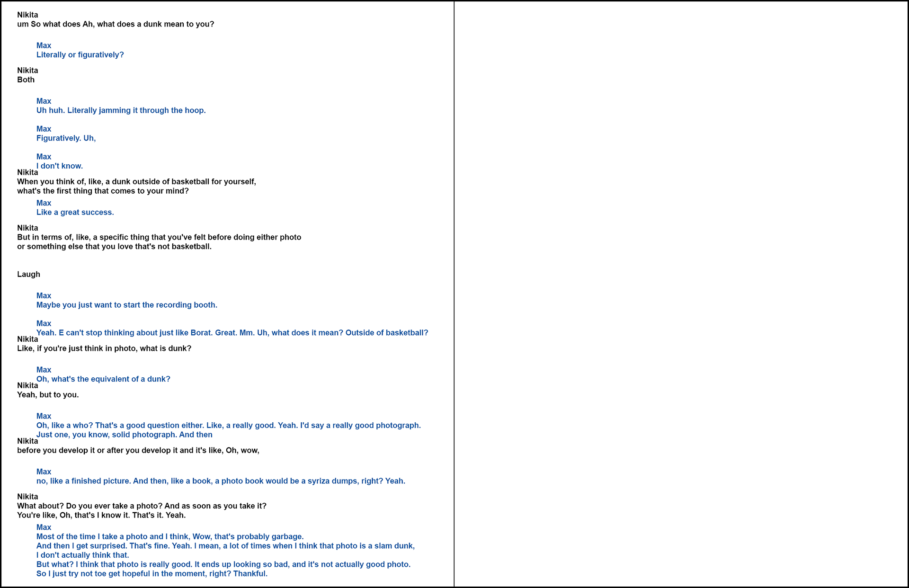Click 'Like, if you're just think in photo, what is dunk?'

pos(104,348)
